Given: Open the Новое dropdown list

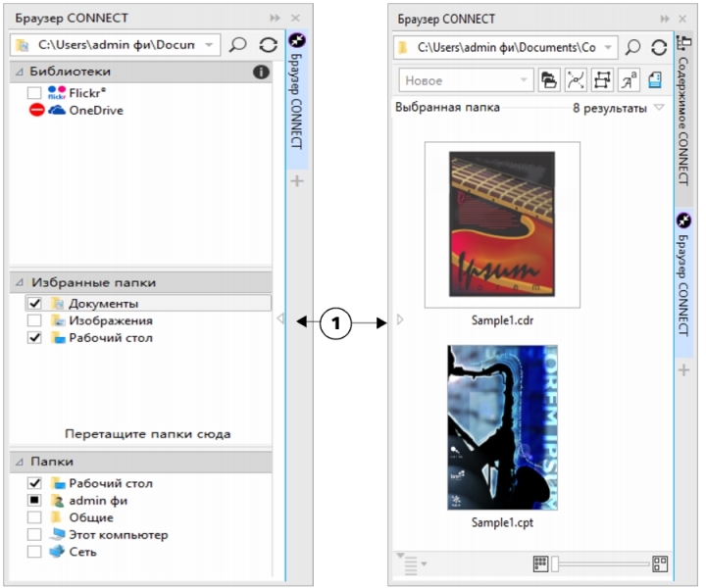Looking at the screenshot, I should coord(526,80).
